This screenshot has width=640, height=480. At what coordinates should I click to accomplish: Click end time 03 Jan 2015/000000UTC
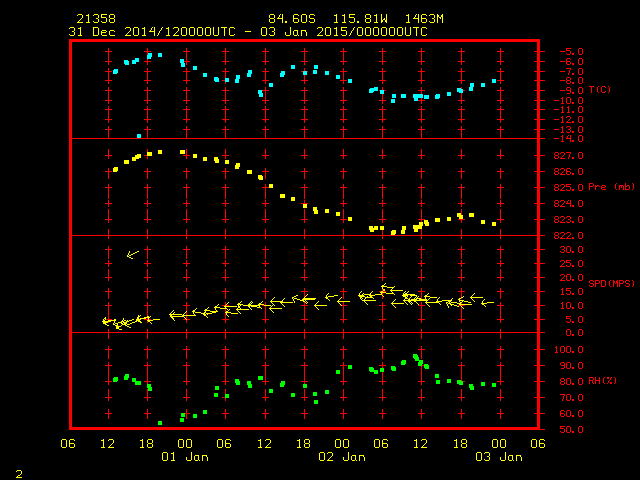point(344,32)
